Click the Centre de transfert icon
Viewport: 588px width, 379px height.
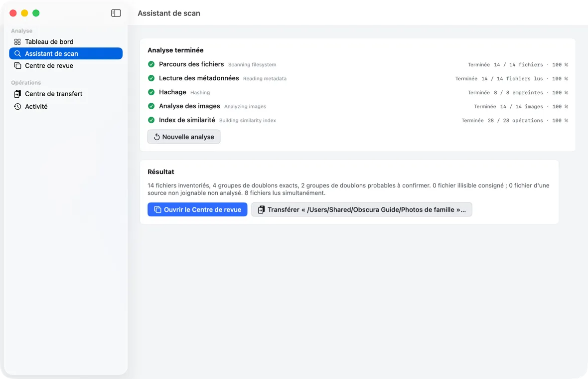[x=17, y=94]
